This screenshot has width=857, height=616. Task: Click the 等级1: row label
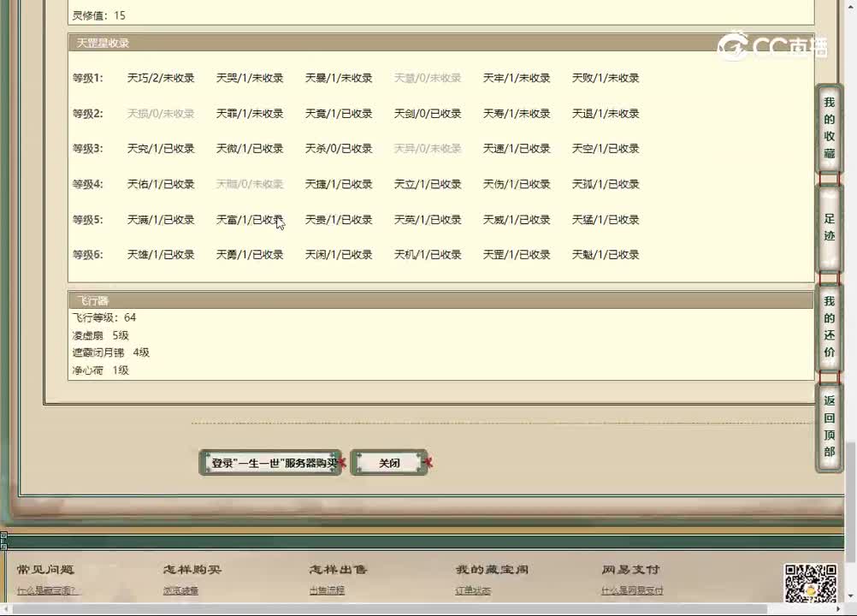click(x=87, y=78)
